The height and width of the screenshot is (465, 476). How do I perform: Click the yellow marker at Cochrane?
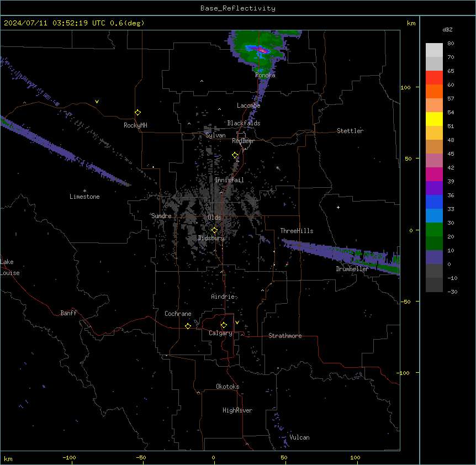tap(188, 326)
